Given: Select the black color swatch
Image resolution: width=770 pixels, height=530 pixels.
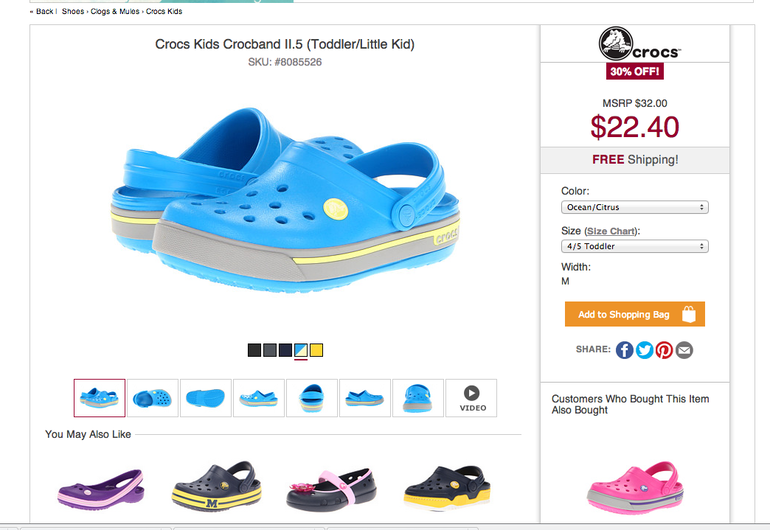Looking at the screenshot, I should [254, 350].
